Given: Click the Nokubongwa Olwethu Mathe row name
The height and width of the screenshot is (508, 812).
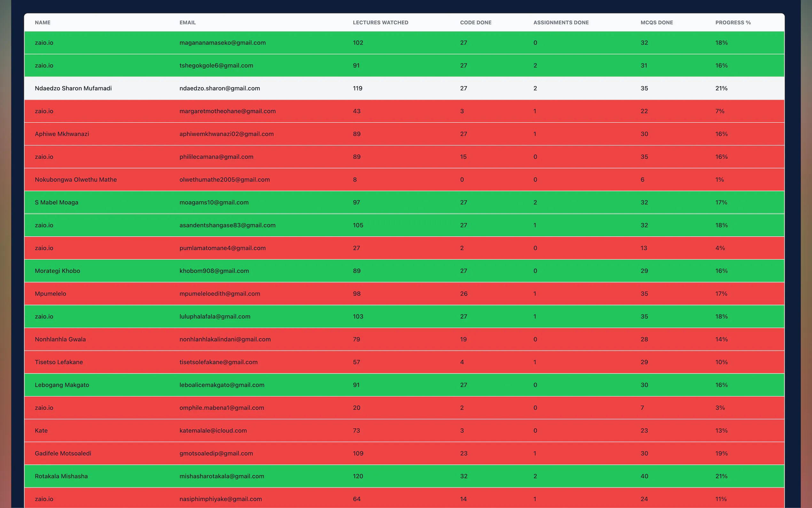Looking at the screenshot, I should click(x=75, y=180).
